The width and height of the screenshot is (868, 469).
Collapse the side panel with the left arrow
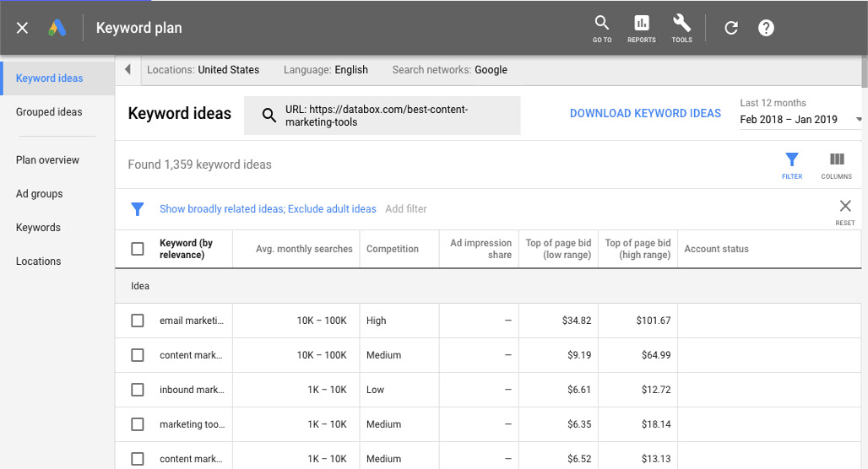point(127,70)
